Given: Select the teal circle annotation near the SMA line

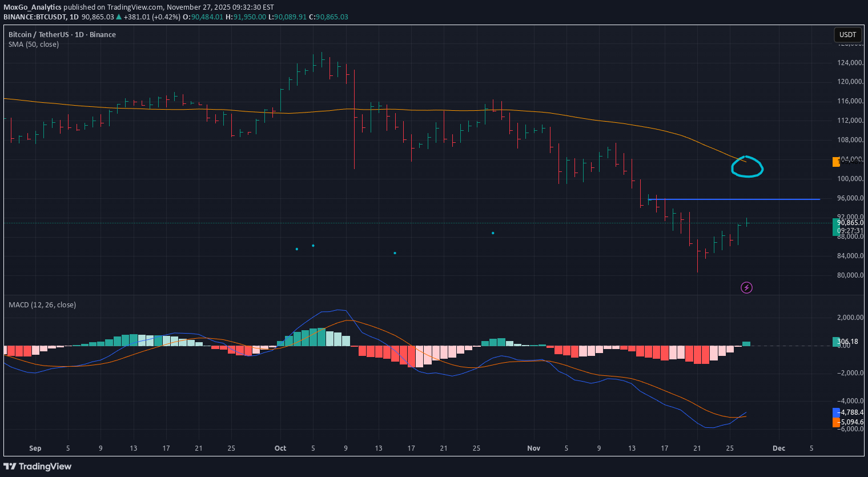Looking at the screenshot, I should pos(748,167).
